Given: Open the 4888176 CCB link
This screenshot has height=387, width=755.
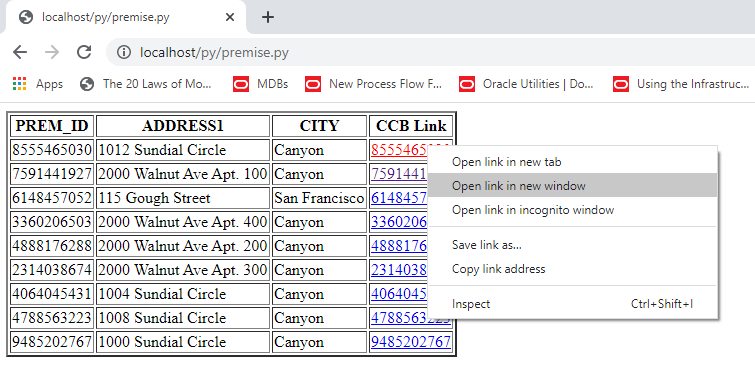Looking at the screenshot, I should coord(399,246).
